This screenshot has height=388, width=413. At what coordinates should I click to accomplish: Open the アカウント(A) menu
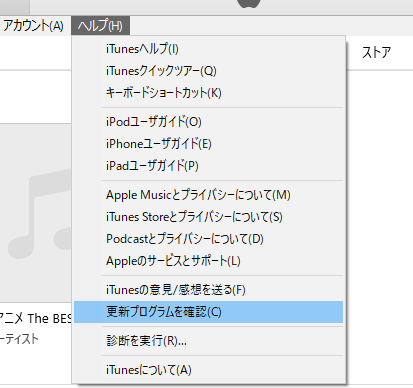(32, 26)
